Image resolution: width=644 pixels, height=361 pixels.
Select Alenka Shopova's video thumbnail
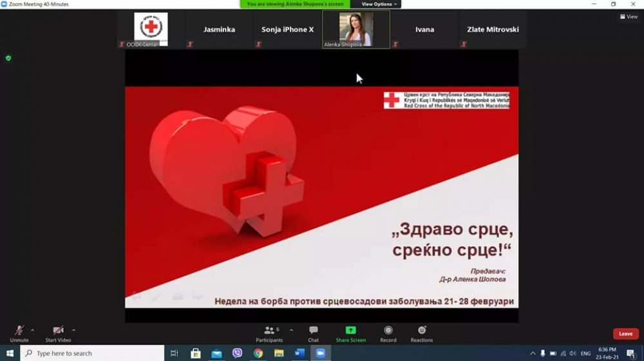356,29
